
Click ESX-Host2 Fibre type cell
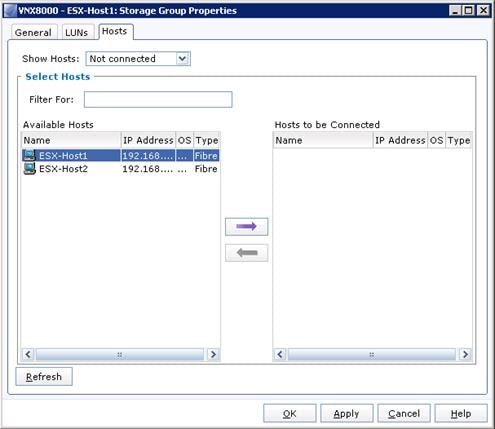click(x=206, y=169)
